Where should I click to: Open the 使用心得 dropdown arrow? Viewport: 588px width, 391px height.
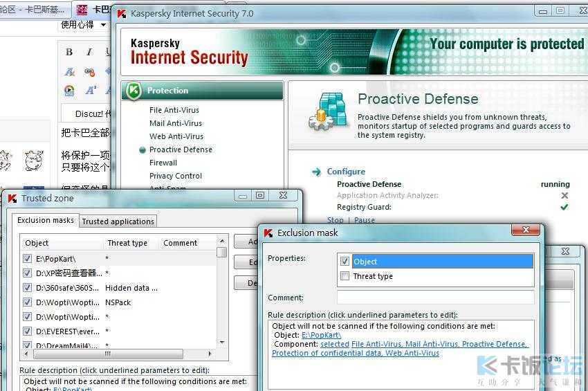103,25
